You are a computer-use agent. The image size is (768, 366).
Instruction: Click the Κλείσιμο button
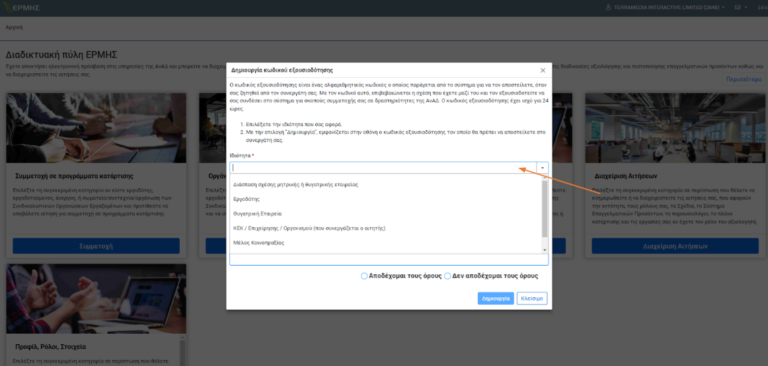532,298
